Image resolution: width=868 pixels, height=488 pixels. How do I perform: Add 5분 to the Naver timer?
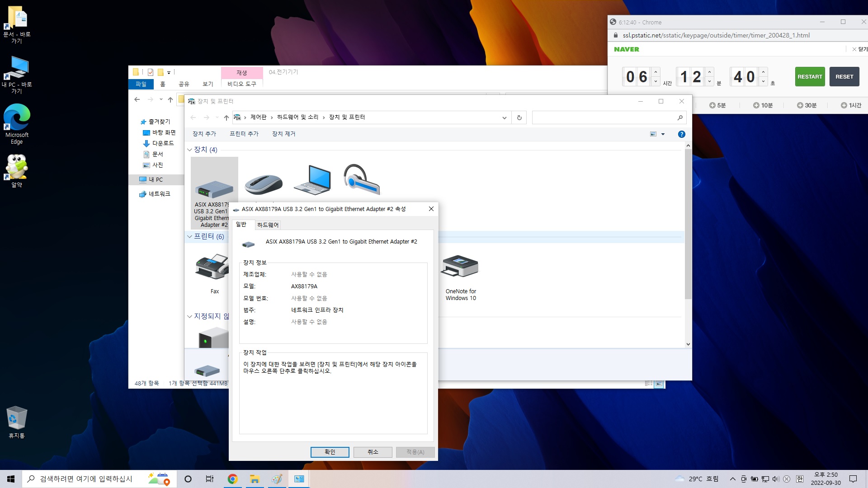point(717,105)
